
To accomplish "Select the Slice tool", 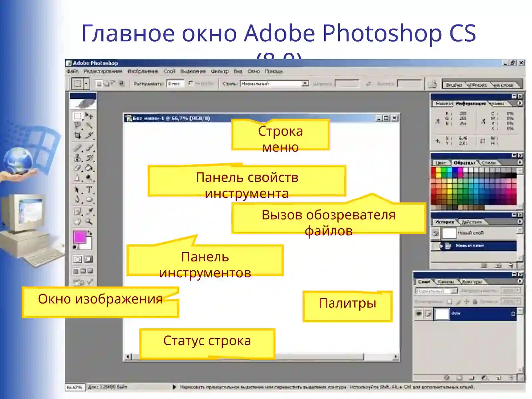I will (x=89, y=135).
